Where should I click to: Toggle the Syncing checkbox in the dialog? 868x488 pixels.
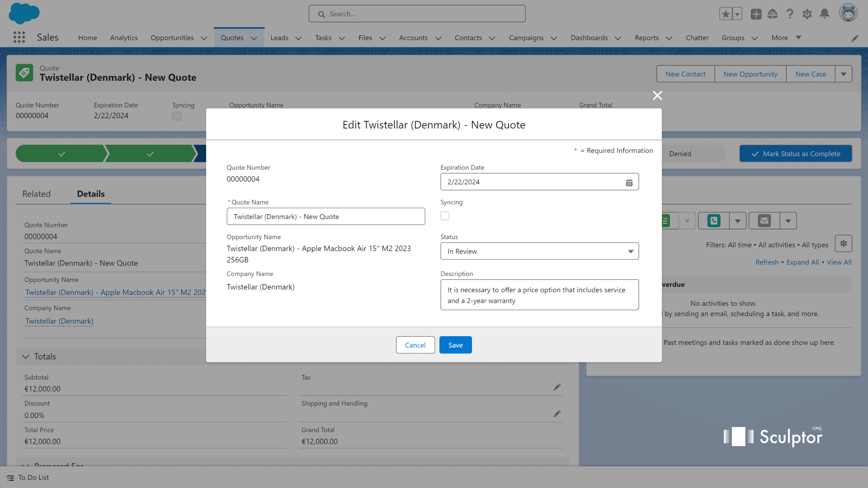[x=445, y=216]
